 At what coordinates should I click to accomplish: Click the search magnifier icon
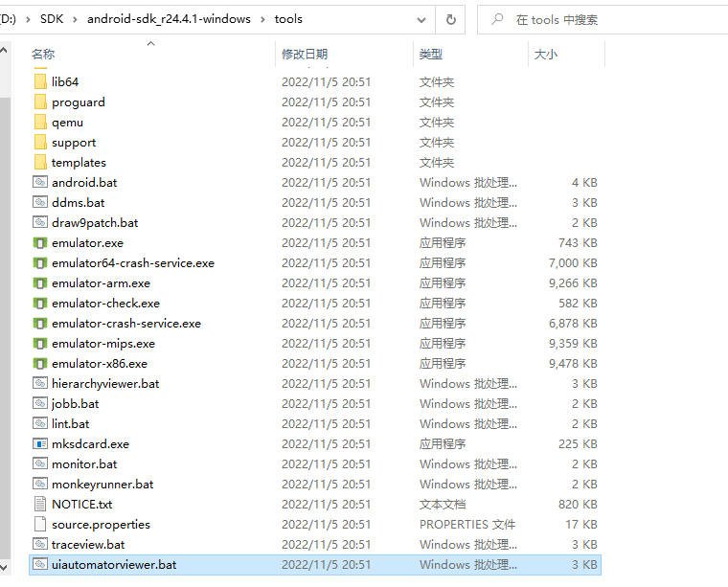coord(497,19)
